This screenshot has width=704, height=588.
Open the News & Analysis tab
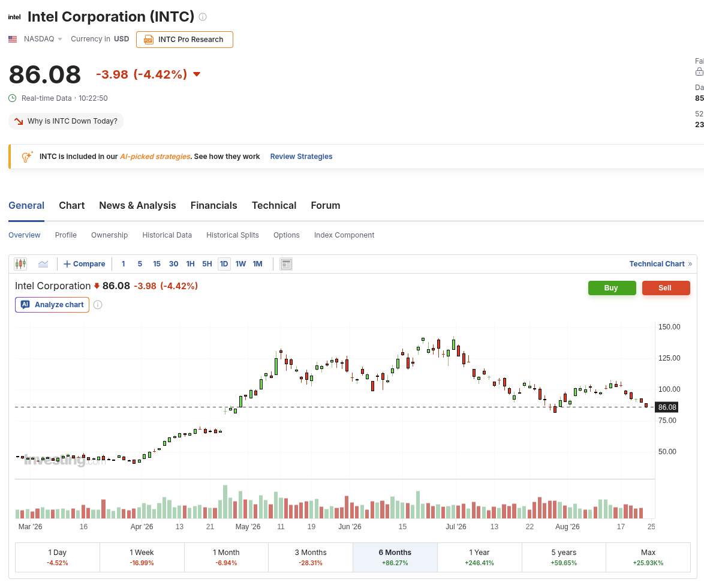click(137, 205)
